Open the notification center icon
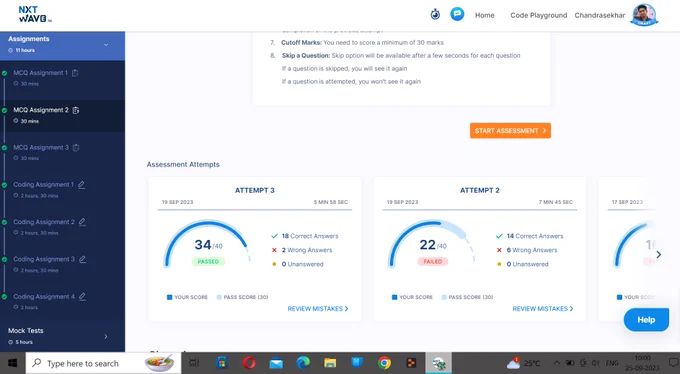The width and height of the screenshot is (680, 374). [673, 363]
